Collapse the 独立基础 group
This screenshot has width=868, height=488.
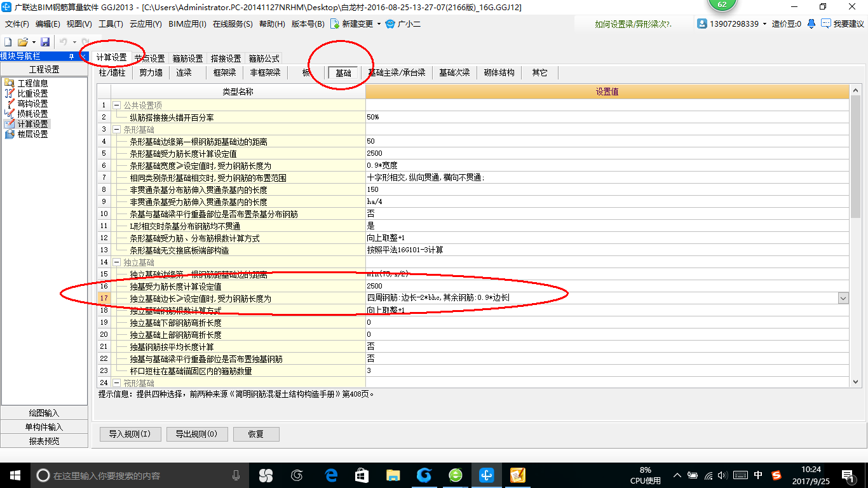116,262
